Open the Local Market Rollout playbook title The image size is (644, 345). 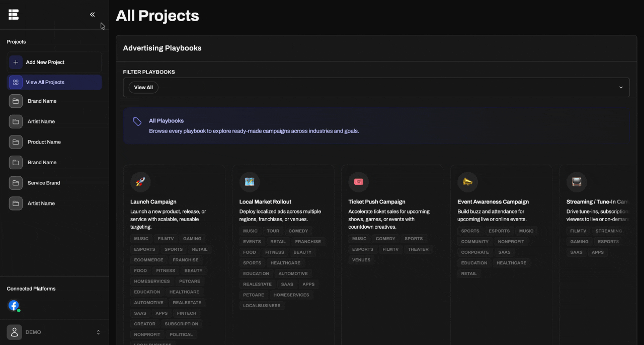point(265,201)
